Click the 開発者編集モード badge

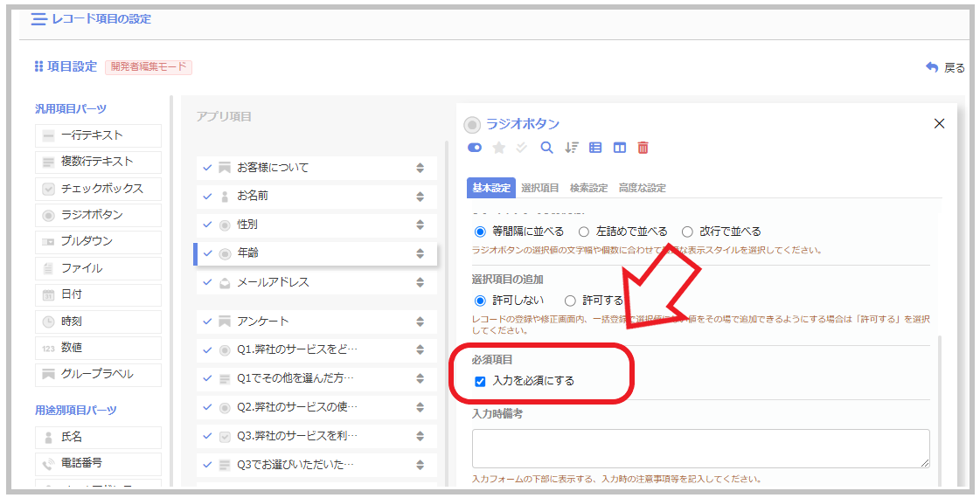click(149, 67)
